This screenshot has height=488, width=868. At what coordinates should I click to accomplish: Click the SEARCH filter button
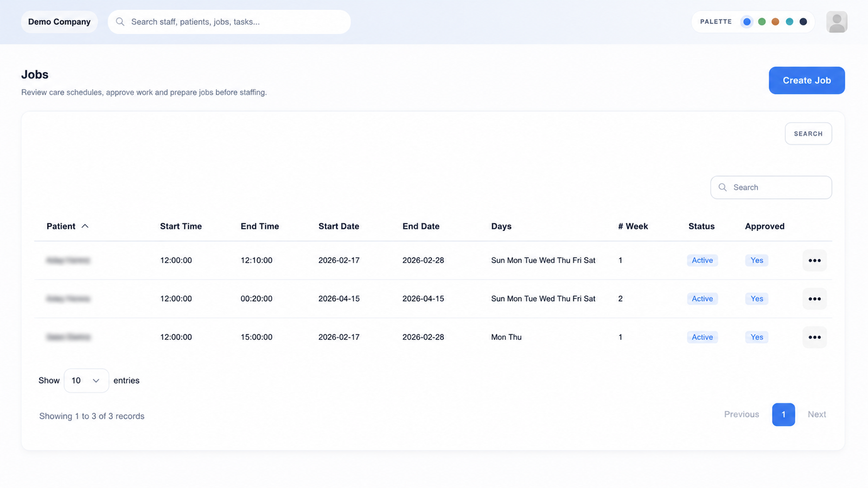pyautogui.click(x=808, y=133)
